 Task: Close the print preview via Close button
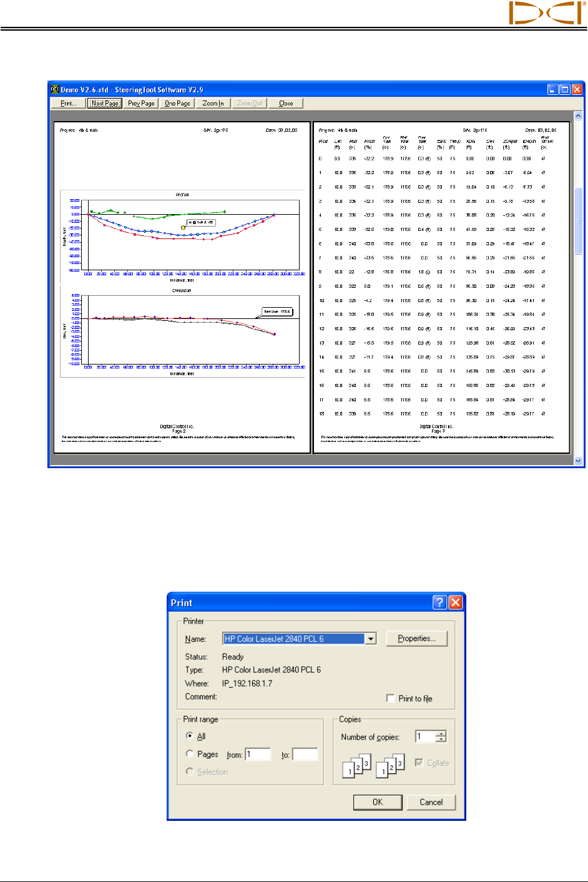286,104
